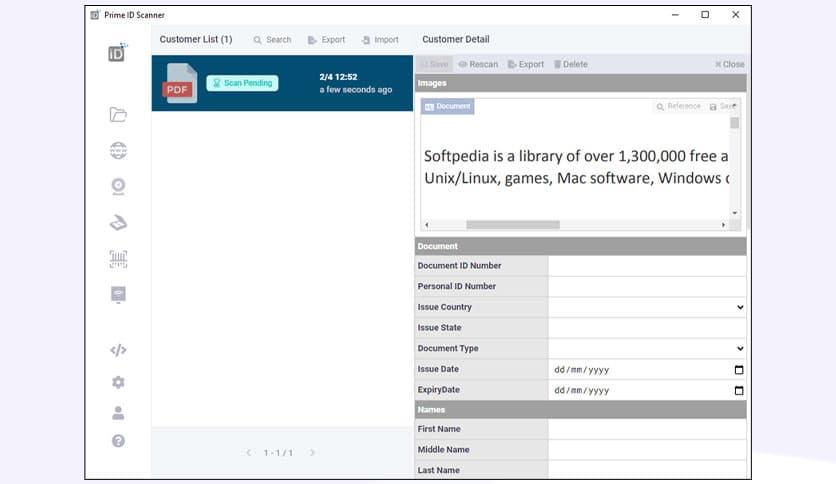836x484 pixels.
Task: Click the Names section header
Action: pyautogui.click(x=581, y=409)
